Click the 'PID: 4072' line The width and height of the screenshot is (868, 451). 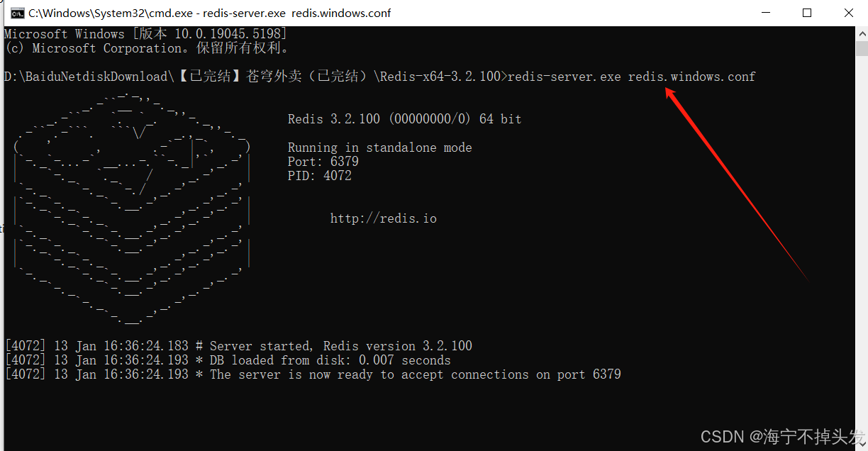[x=320, y=176]
